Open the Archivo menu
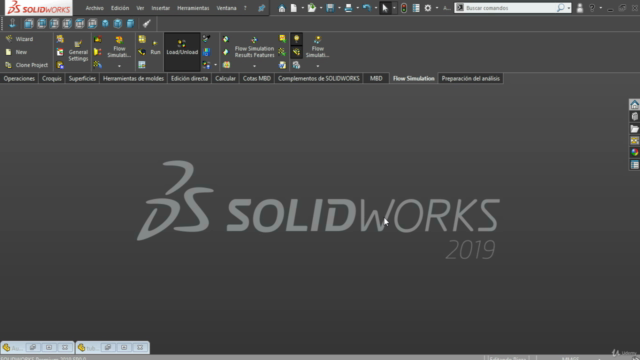 click(94, 8)
